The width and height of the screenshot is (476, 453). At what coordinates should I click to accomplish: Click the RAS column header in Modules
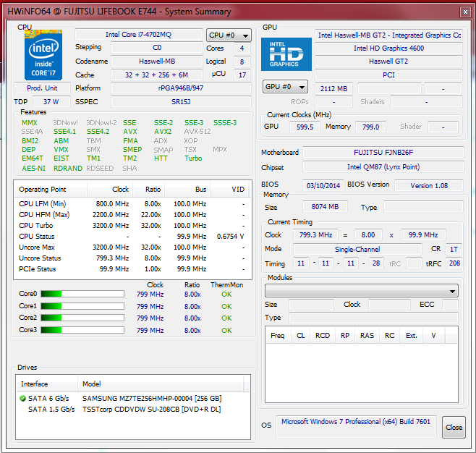[367, 336]
